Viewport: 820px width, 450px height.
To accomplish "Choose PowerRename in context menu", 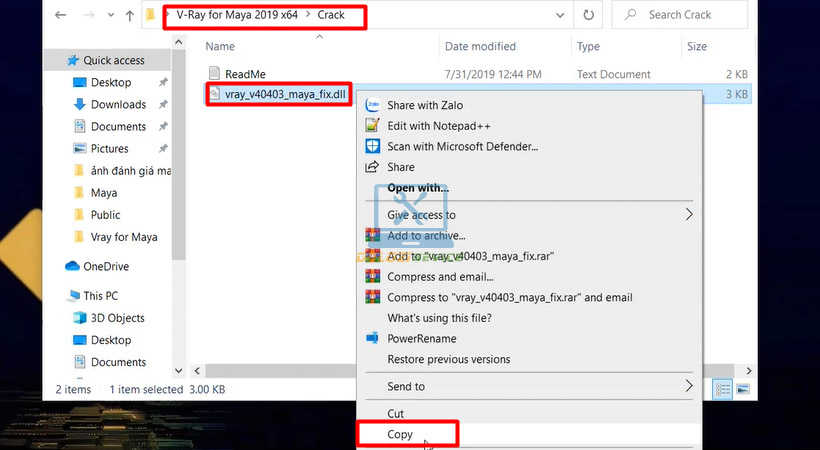I will click(x=422, y=339).
